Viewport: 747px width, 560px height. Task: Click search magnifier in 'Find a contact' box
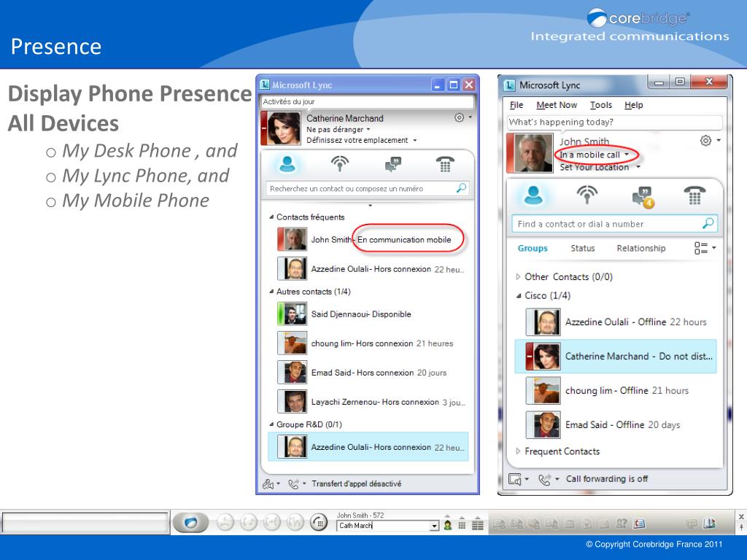coord(708,223)
